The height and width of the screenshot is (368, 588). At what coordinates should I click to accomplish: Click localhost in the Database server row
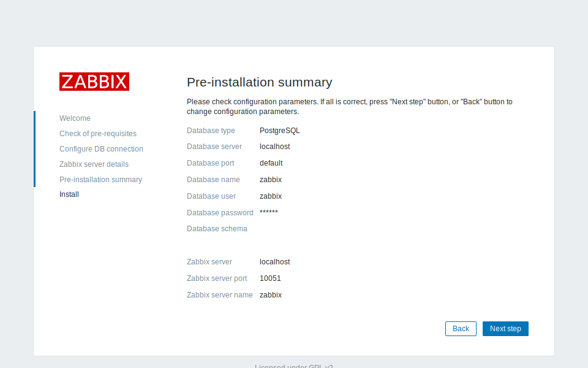[274, 147]
